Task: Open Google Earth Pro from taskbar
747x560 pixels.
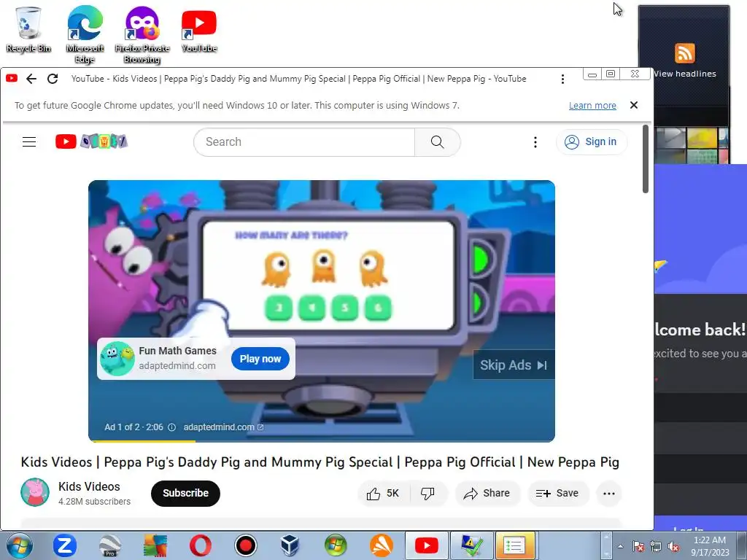Action: click(x=110, y=545)
